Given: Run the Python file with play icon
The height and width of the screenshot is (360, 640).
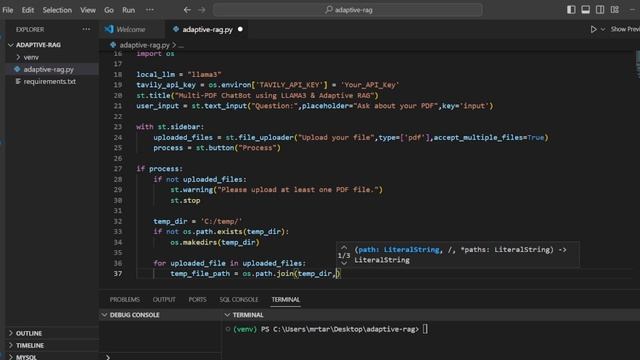Looking at the screenshot, I should pyautogui.click(x=593, y=29).
